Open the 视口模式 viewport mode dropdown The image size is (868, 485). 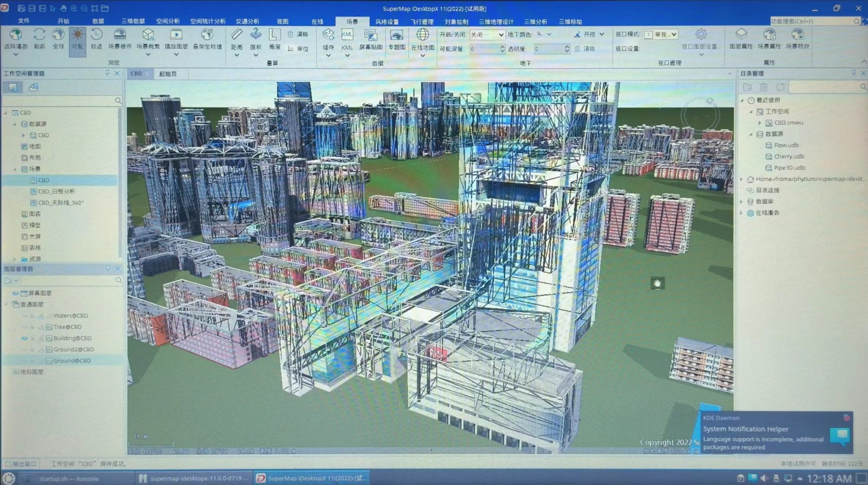pyautogui.click(x=661, y=35)
